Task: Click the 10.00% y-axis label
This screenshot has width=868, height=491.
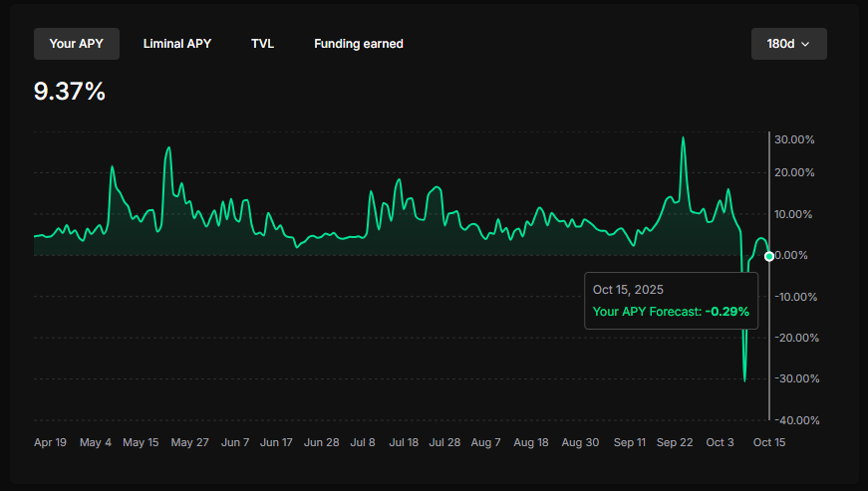Action: point(793,214)
